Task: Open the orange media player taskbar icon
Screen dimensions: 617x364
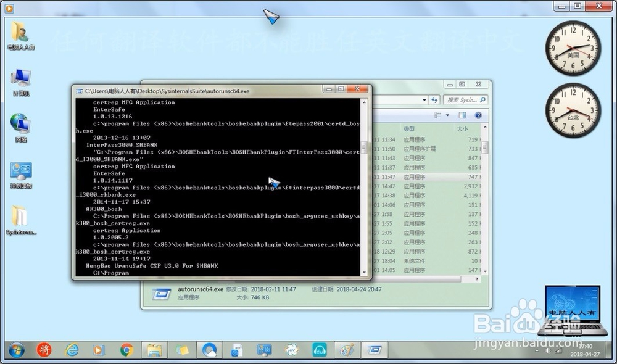Action: (98, 349)
